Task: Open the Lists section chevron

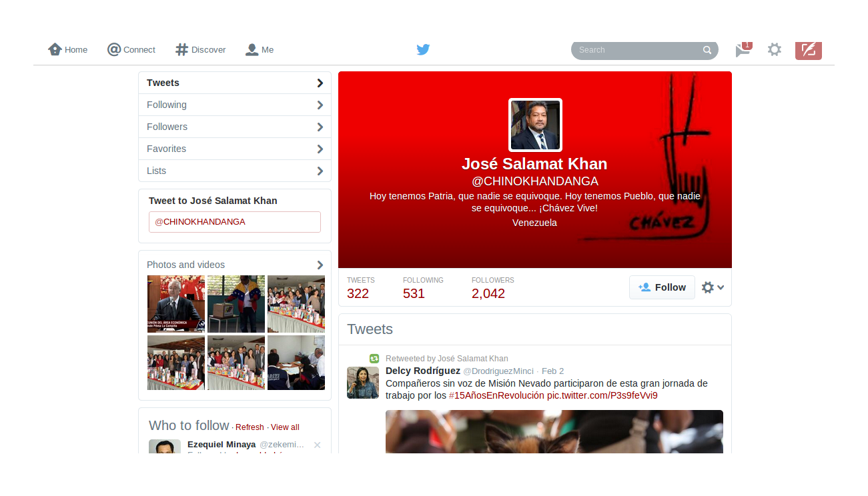Action: 320,171
